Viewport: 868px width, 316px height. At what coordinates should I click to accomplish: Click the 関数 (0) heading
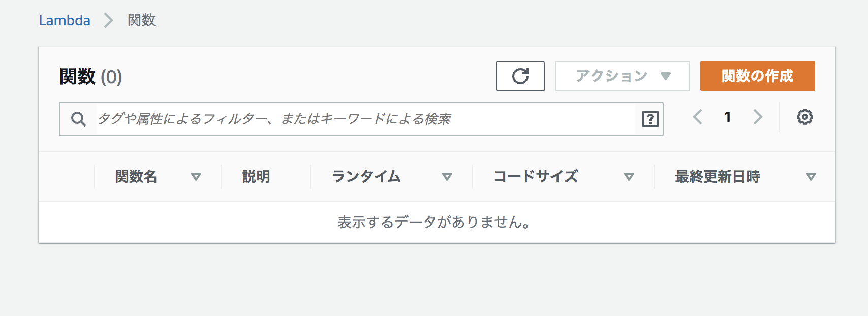(89, 77)
